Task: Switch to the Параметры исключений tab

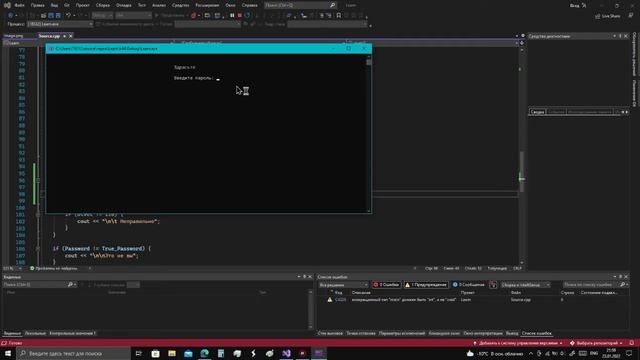Action: [402, 333]
